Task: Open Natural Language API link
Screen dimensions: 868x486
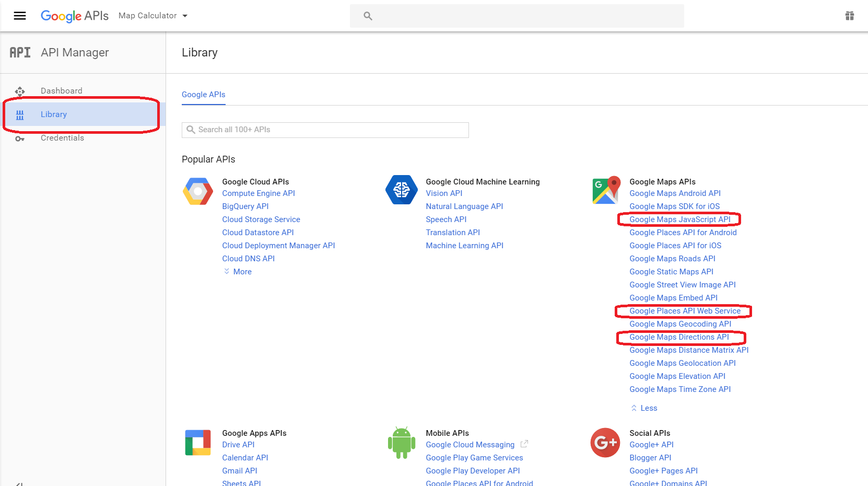Action: point(464,206)
